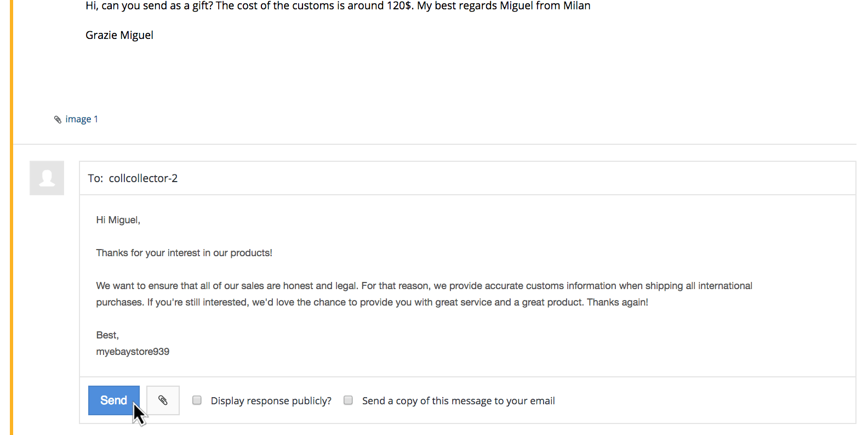Click the "We want to ensure" paragraph line
Image resolution: width=868 pixels, height=435 pixels.
(424, 286)
